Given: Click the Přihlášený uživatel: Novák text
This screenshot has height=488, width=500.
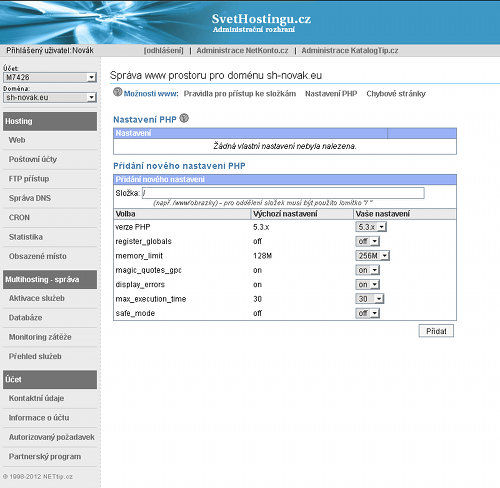Looking at the screenshot, I should pyautogui.click(x=50, y=50).
